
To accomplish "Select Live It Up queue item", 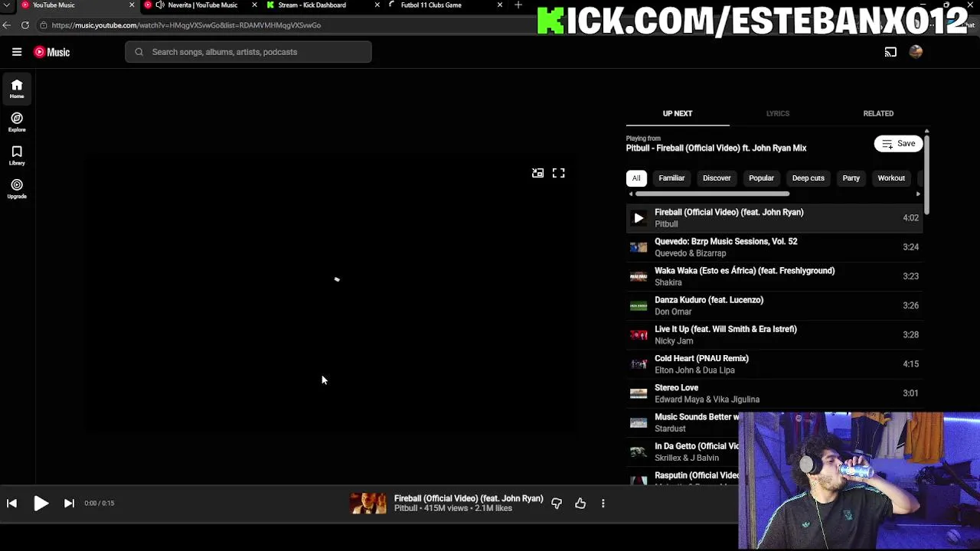I will (x=774, y=334).
